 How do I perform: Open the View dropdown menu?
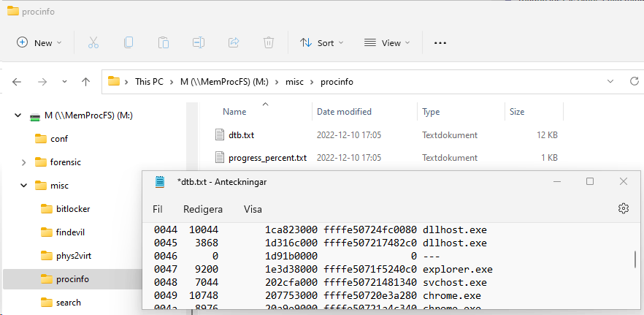(387, 43)
